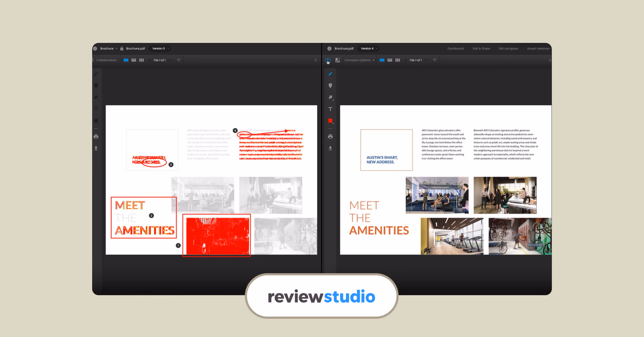644x337 pixels.
Task: Open the Version 3 dropdown
Action: tap(160, 49)
